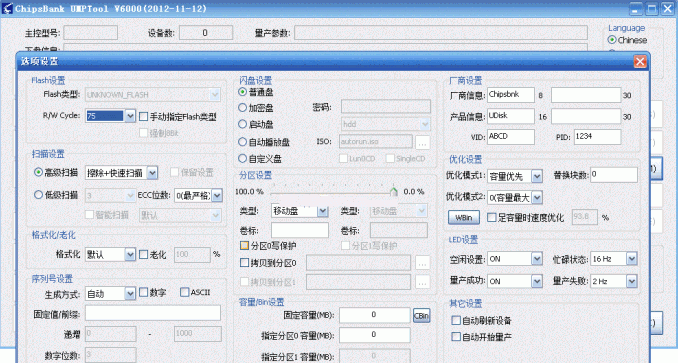Viewport: 678px width, 363px height.
Task: Tick the ASCII serial number checkbox
Action: tap(185, 293)
